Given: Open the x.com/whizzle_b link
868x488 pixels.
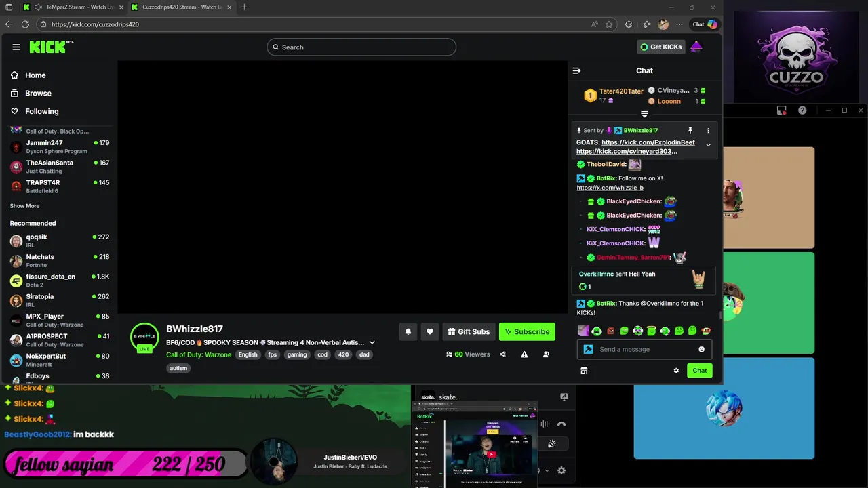Looking at the screenshot, I should tap(610, 188).
